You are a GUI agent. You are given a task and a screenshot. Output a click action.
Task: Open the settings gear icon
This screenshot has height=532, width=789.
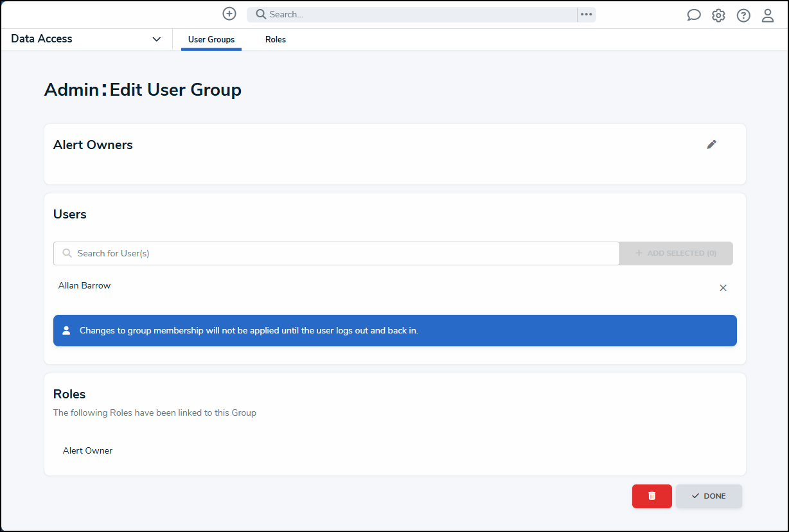718,15
